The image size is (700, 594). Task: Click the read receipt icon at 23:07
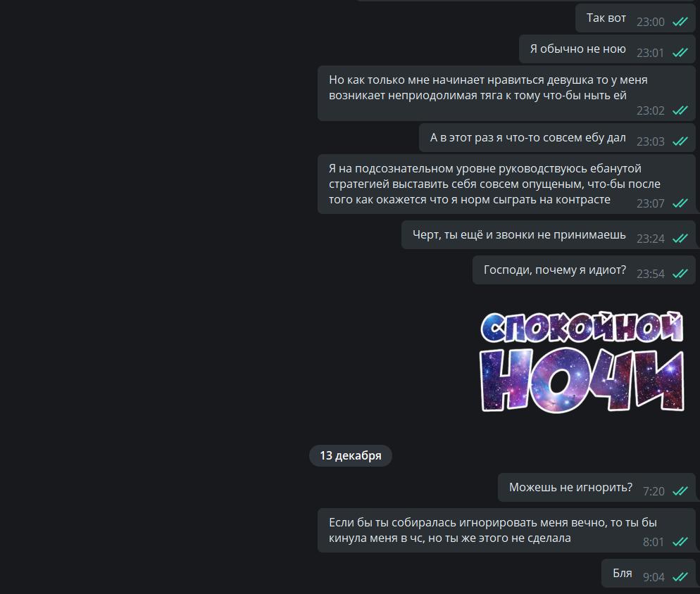pos(680,203)
